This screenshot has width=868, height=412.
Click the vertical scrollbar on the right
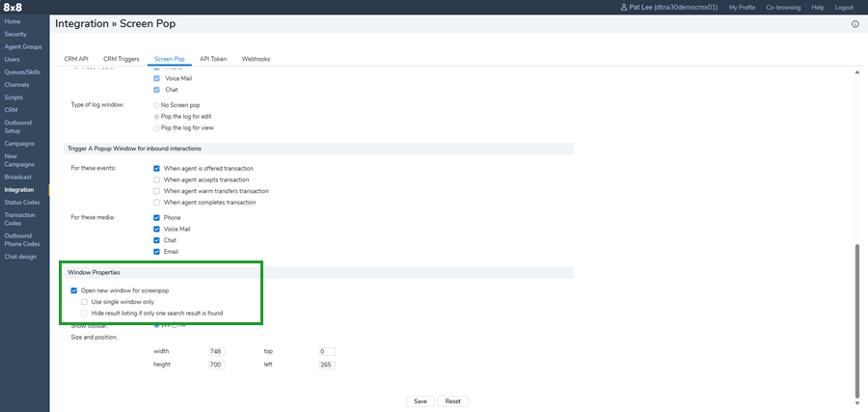(857, 318)
